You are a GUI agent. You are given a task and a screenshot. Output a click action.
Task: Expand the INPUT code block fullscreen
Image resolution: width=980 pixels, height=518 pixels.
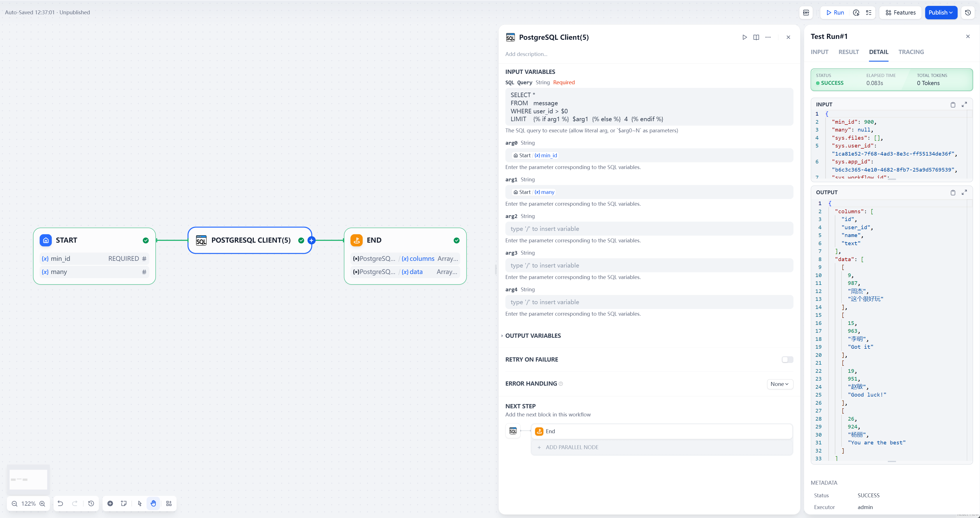click(964, 105)
